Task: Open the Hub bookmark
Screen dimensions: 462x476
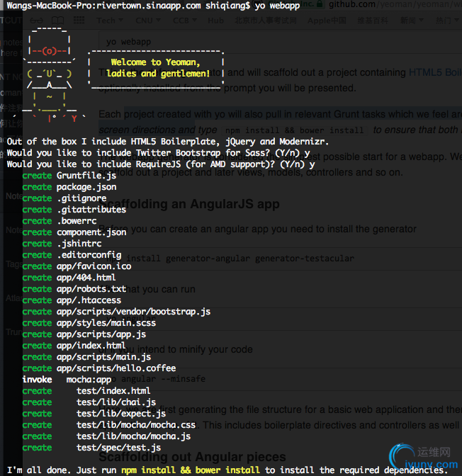Action: pyautogui.click(x=215, y=21)
